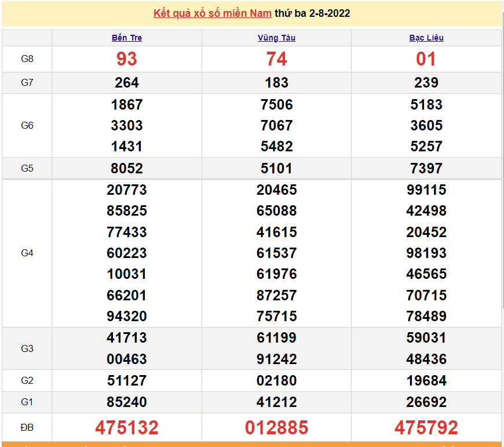Click the Vũng Tàu column header link
The image size is (504, 447).
pyautogui.click(x=276, y=38)
